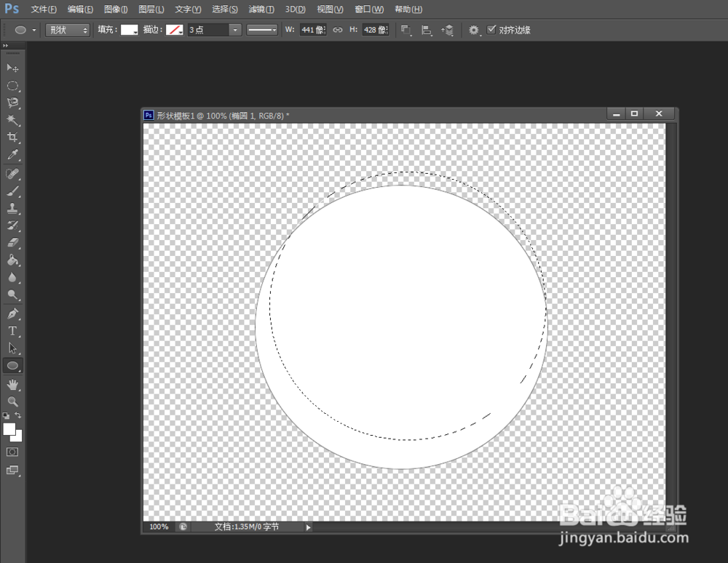Select the Ellipse shape tool
Image resolution: width=728 pixels, height=563 pixels.
click(12, 366)
